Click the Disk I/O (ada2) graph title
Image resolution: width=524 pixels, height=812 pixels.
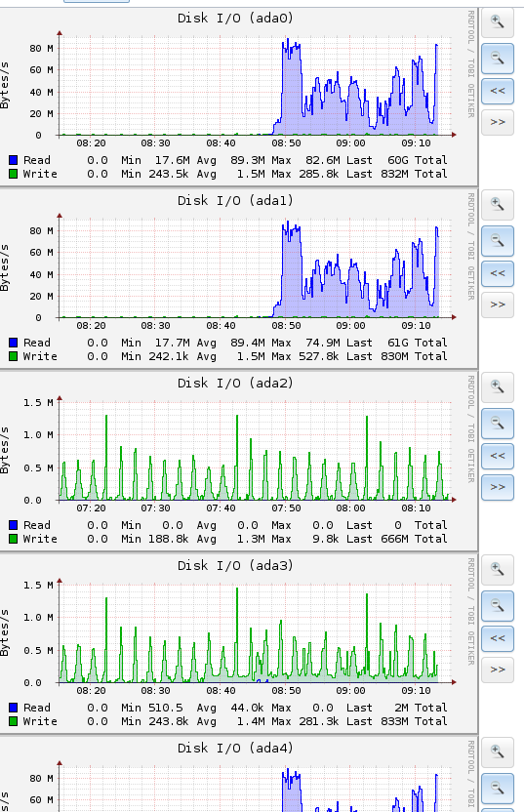tap(235, 383)
